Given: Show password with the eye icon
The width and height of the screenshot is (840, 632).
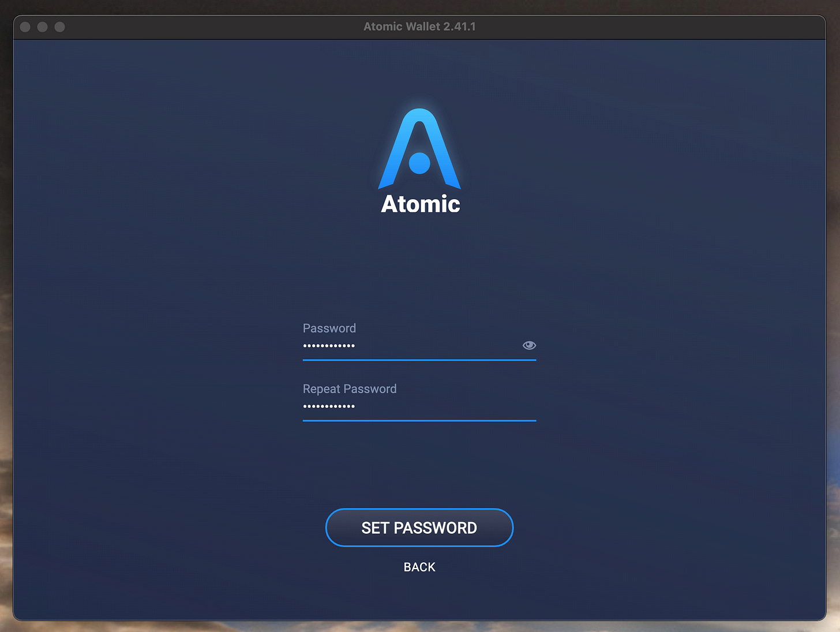Looking at the screenshot, I should click(529, 345).
